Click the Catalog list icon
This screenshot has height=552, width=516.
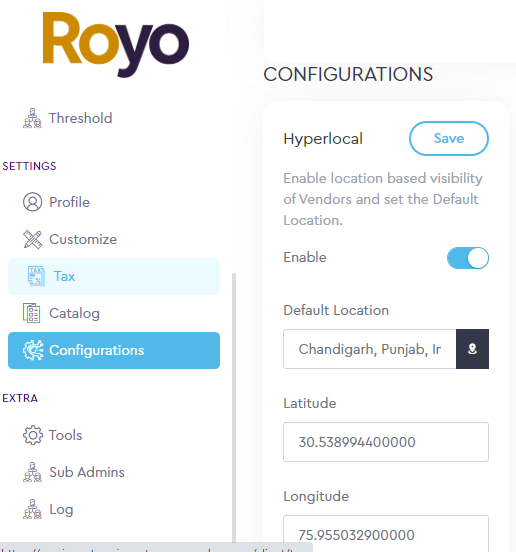[x=32, y=313]
